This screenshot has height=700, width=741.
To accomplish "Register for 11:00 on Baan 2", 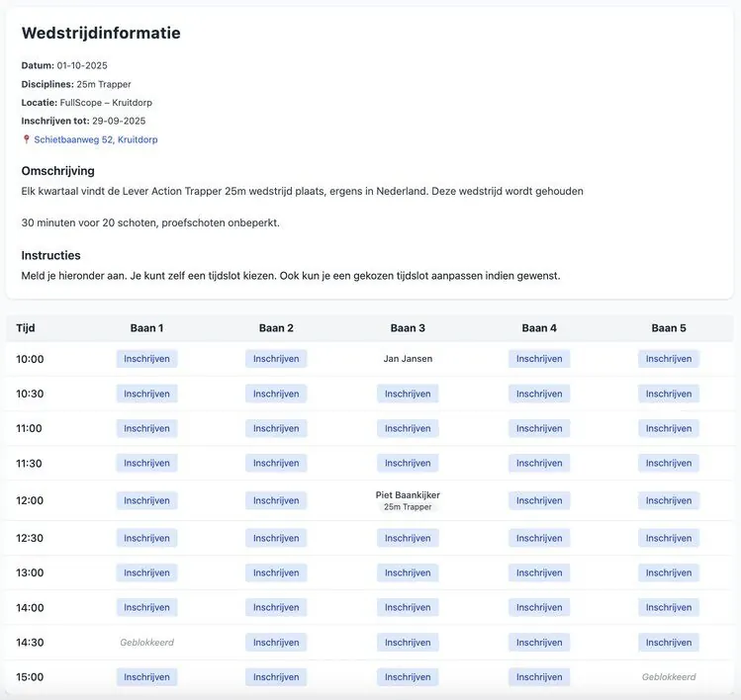I will pos(276,428).
